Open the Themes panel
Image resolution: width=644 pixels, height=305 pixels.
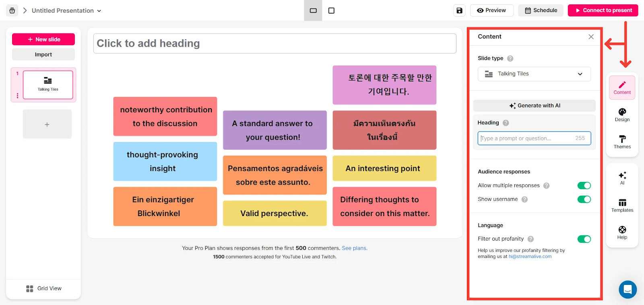[622, 142]
